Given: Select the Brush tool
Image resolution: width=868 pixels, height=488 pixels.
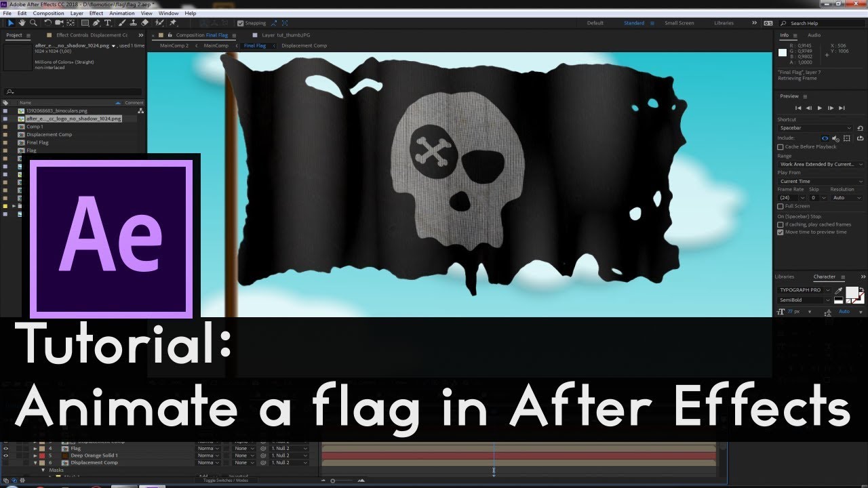Looking at the screenshot, I should coord(121,22).
